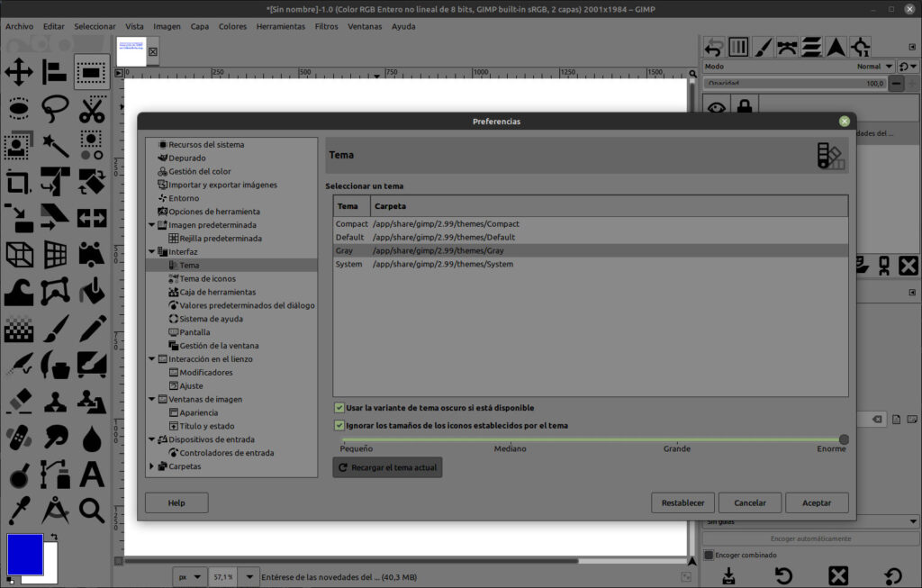Toggle the 'Encoger combinado' checkbox
Screen dimensions: 922x588
pos(709,555)
